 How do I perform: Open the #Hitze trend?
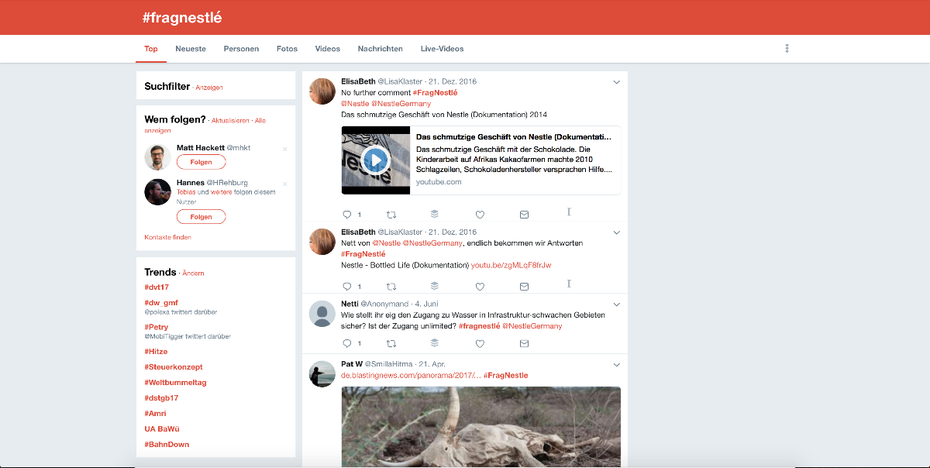[x=156, y=351]
